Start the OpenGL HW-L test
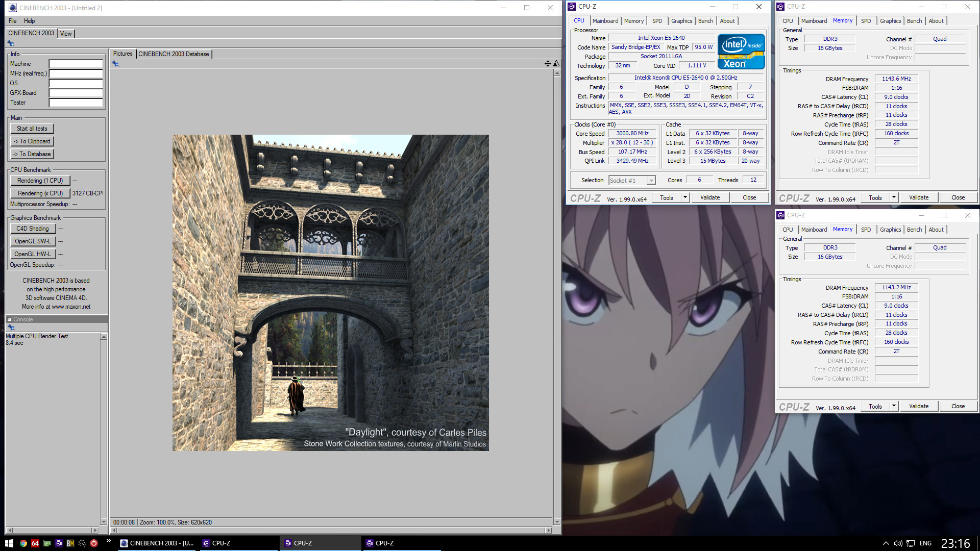Viewport: 980px width, 551px height. pos(33,254)
